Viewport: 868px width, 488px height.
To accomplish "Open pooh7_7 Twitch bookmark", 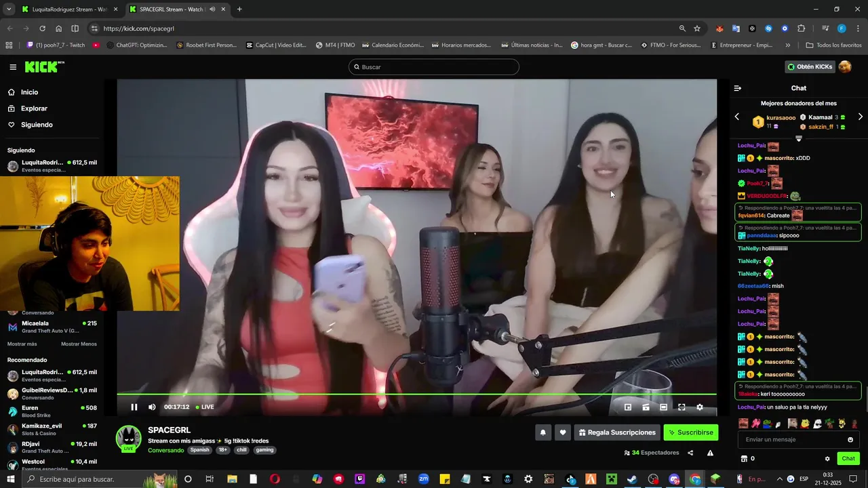I will coord(56,45).
